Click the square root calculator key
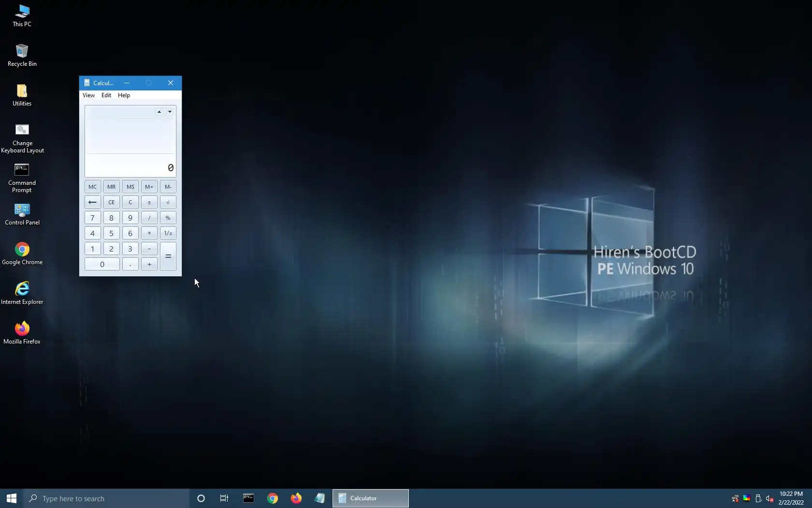 point(168,202)
